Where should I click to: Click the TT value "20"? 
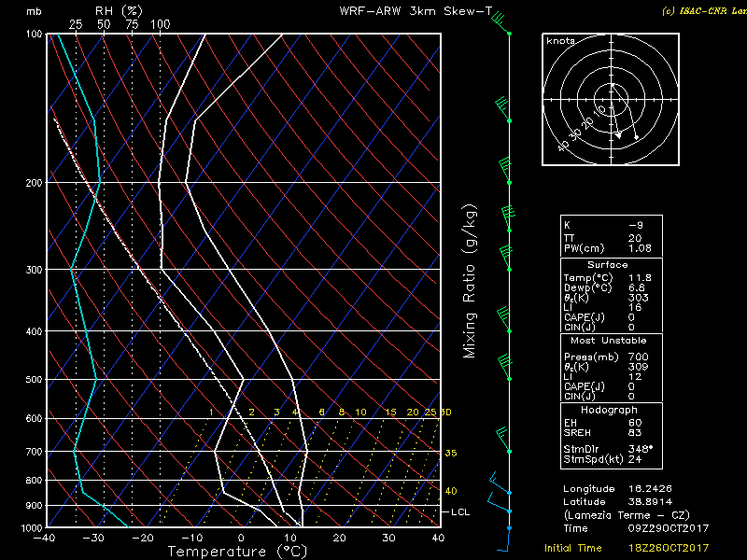click(x=635, y=238)
